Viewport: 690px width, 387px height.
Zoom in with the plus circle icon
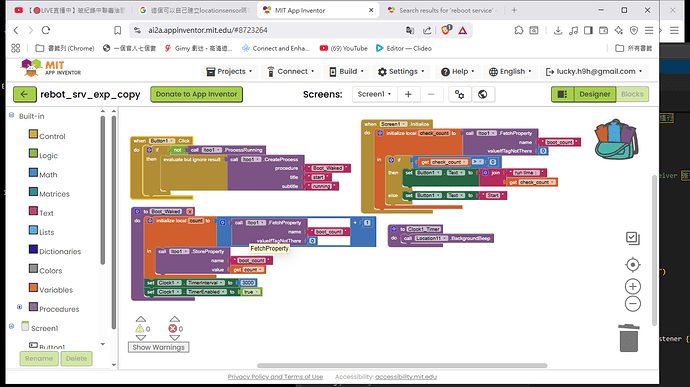[x=632, y=287]
